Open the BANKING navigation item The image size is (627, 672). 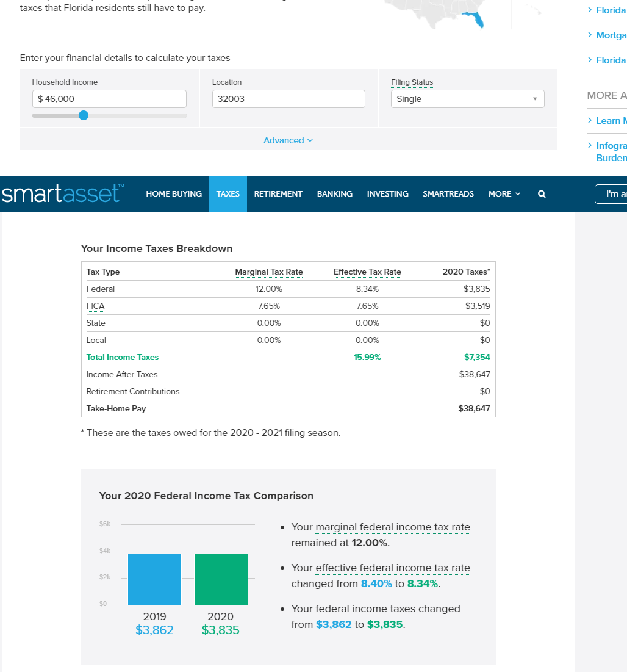point(334,194)
